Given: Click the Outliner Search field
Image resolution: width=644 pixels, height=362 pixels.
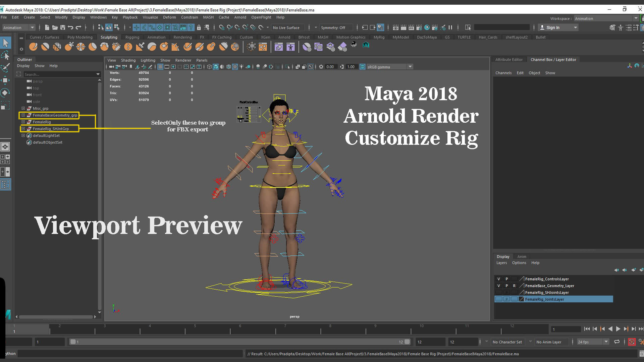Looking at the screenshot, I should [x=62, y=74].
